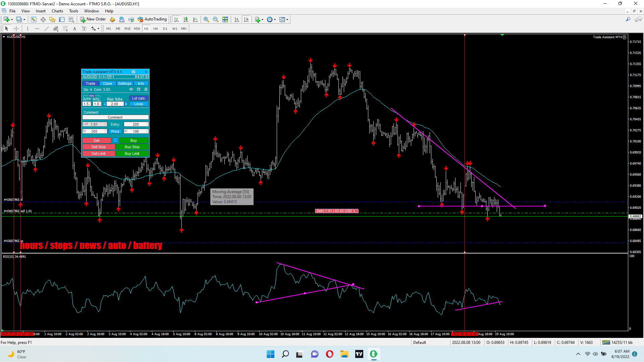This screenshot has height=362, width=644.
Task: Switch to the Settings tab in Trade Assistant
Action: (x=124, y=83)
